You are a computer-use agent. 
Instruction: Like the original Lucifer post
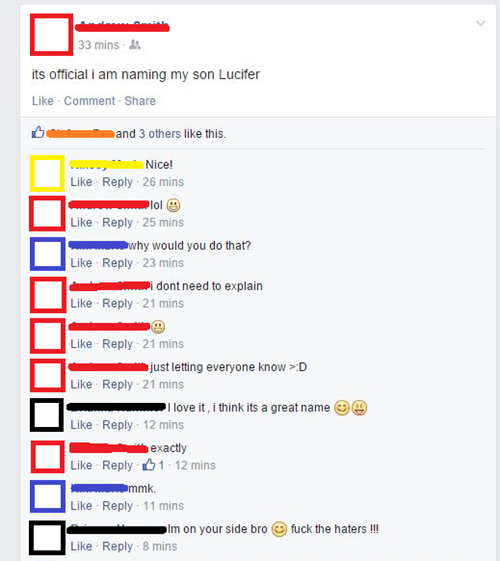pos(43,101)
